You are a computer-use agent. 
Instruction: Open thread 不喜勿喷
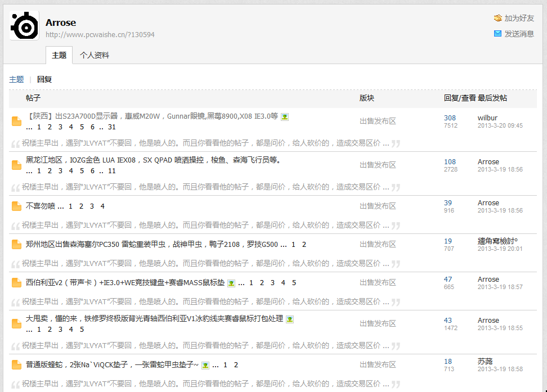[x=41, y=206]
